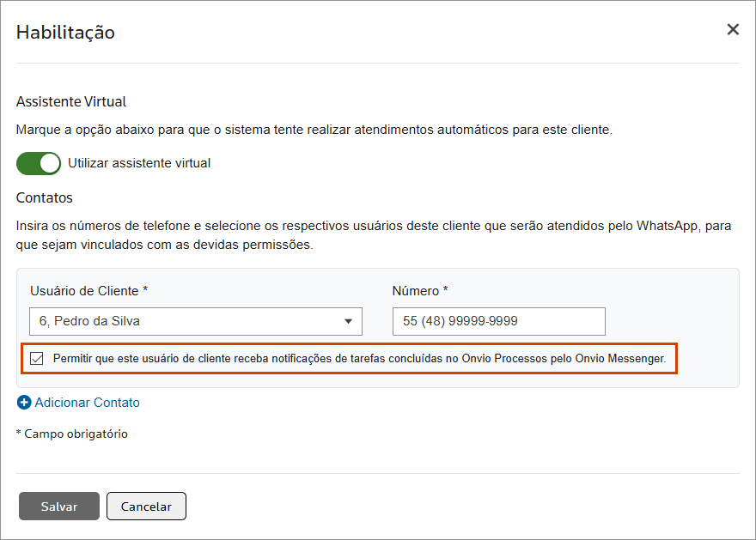Screen dimensions: 756x540
Task: Click the Campo obrigatório note
Action: point(72,434)
